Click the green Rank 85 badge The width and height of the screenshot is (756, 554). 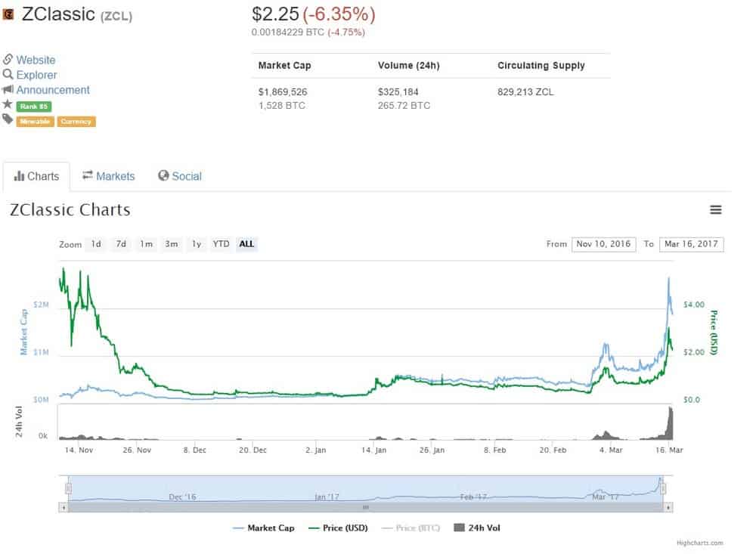34,106
